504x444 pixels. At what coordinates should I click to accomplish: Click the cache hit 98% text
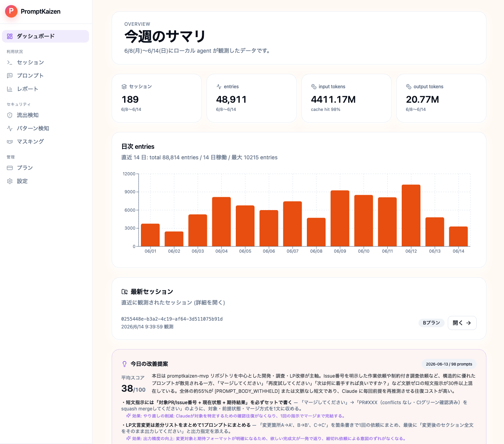[326, 109]
